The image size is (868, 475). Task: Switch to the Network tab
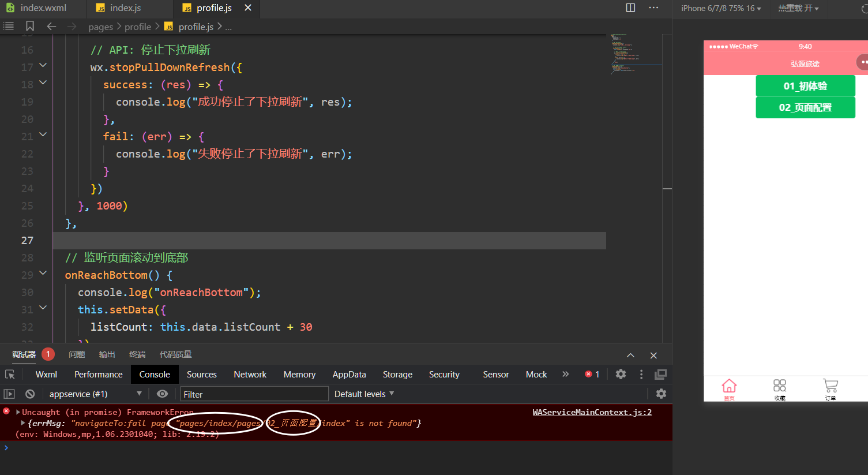(x=250, y=374)
